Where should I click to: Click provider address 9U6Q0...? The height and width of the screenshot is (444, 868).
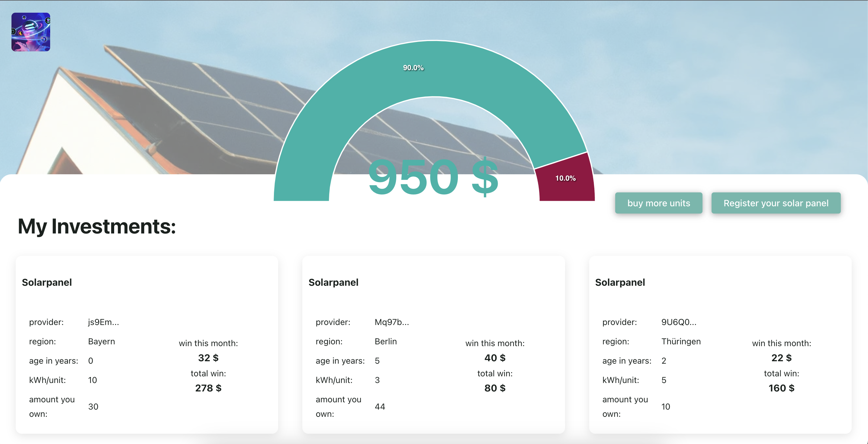pos(679,322)
